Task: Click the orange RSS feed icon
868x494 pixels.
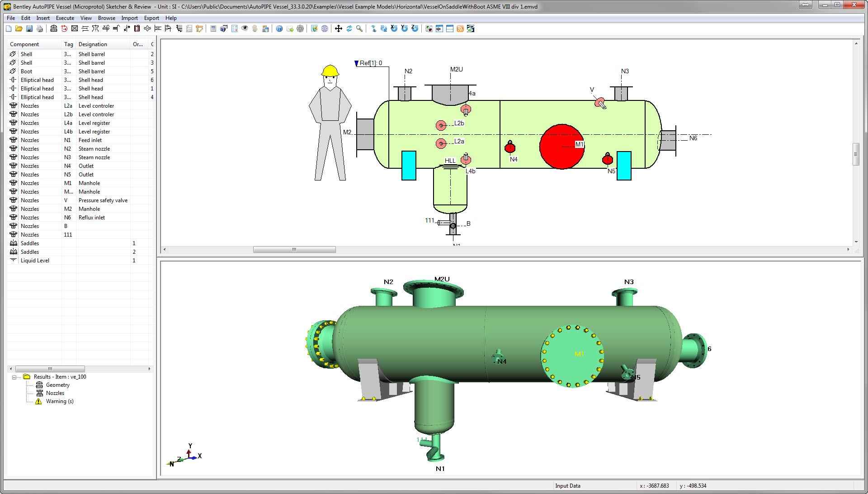Action: 460,28
